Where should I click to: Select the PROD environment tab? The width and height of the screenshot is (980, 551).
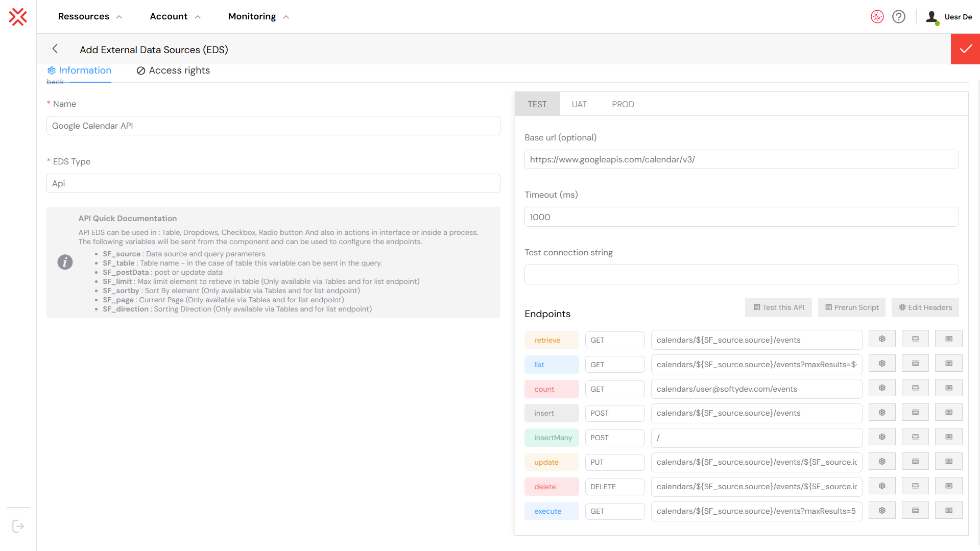tap(623, 104)
